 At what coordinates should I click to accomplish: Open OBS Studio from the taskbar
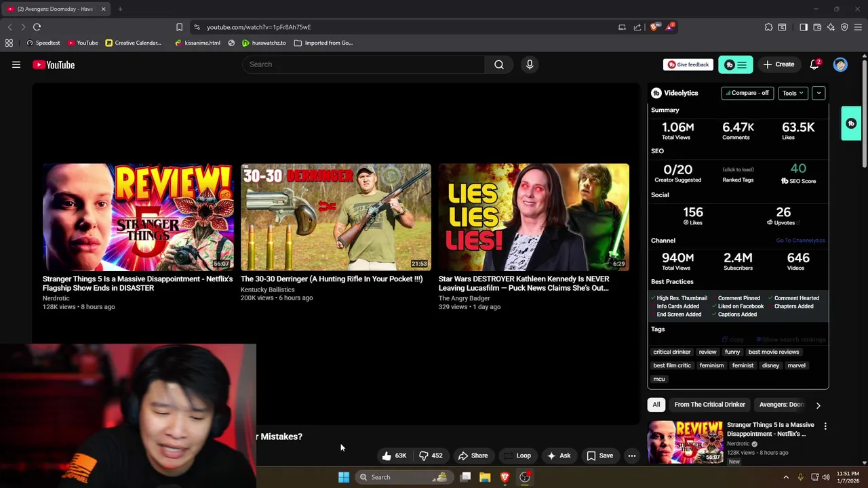pyautogui.click(x=525, y=477)
